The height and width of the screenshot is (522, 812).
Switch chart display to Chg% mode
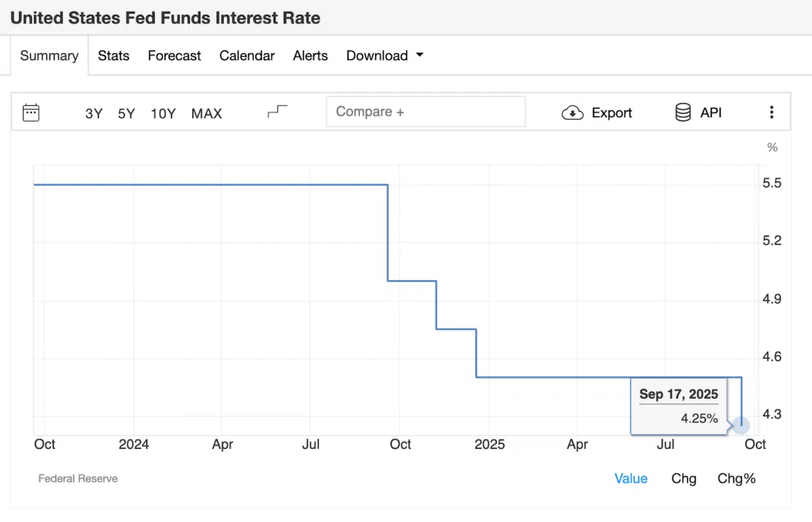pyautogui.click(x=736, y=478)
